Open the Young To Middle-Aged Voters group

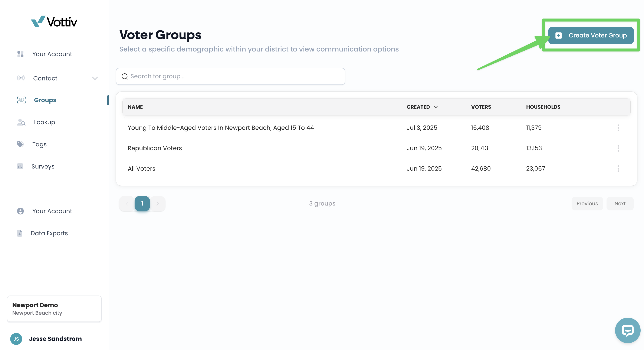click(x=221, y=128)
